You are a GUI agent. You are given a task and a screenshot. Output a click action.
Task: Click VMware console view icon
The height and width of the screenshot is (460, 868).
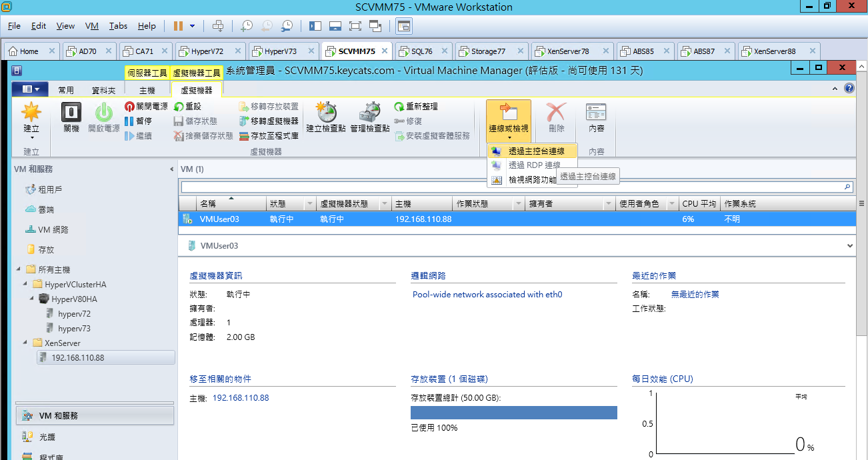click(404, 26)
